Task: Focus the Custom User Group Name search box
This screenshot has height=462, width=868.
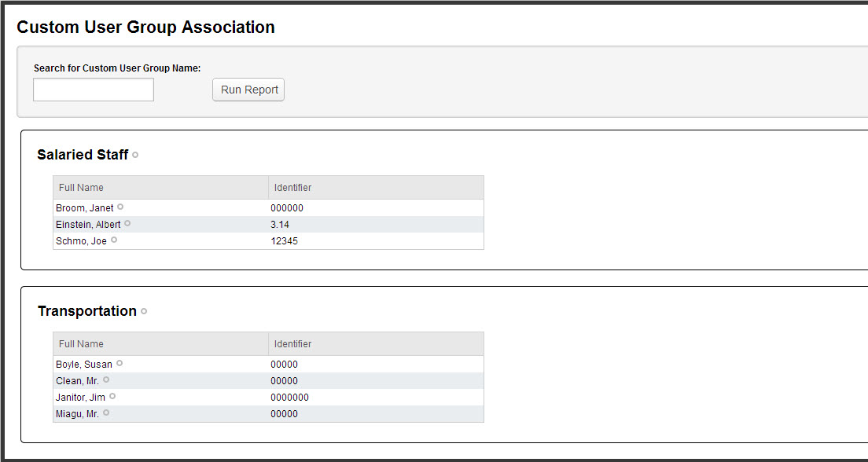Action: point(94,90)
